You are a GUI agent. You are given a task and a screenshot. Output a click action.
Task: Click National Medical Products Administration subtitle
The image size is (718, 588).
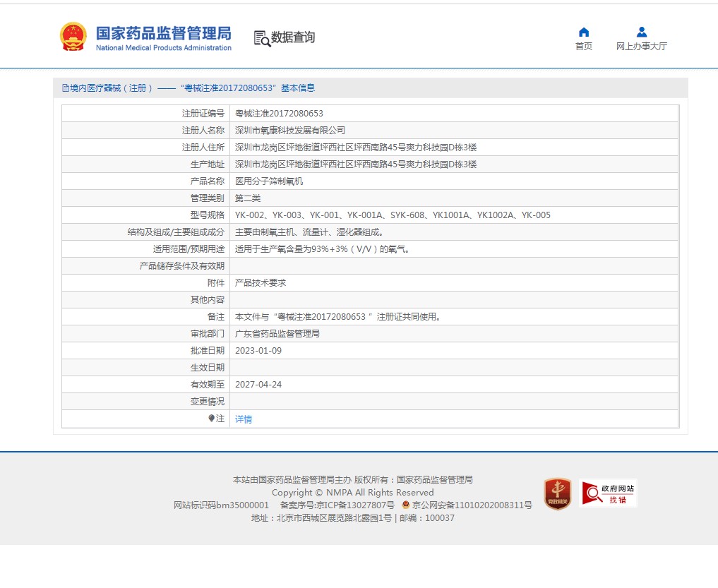click(164, 47)
